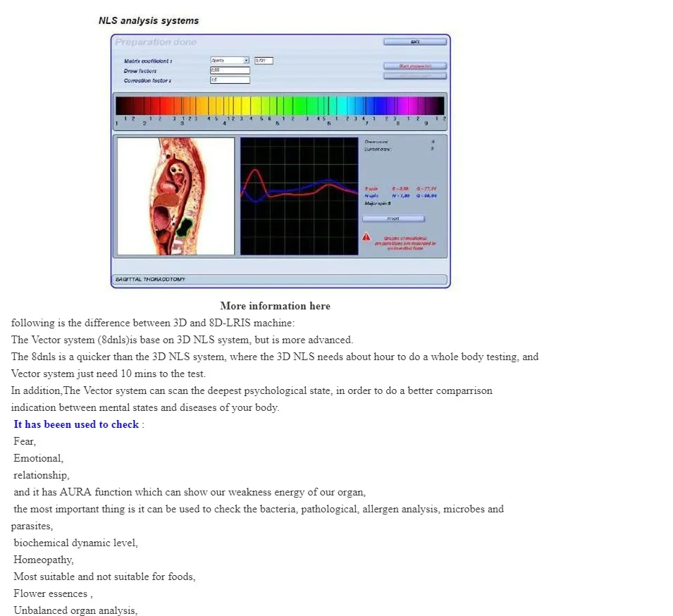Click 'Most suitable and not suitable for foods,'
The image size is (673, 616).
click(x=104, y=577)
